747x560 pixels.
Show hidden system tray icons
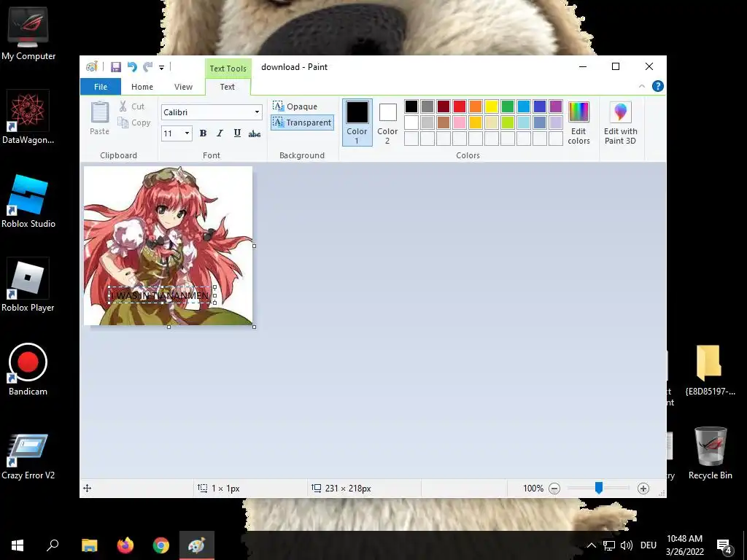[591, 545]
